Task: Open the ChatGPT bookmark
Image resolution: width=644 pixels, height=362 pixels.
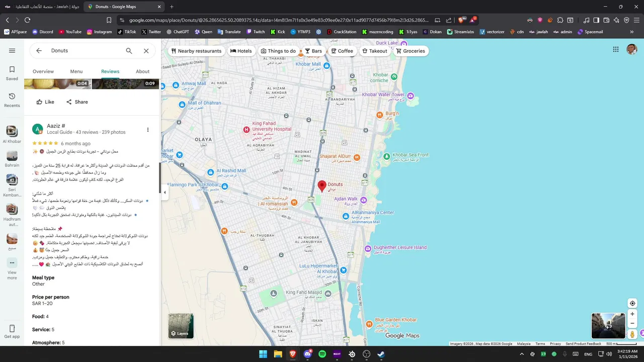Action: 178,32
